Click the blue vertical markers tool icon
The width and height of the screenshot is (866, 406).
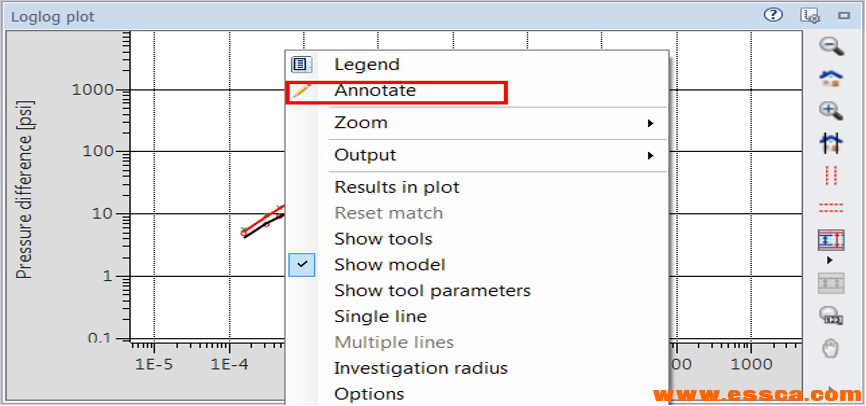point(831,144)
